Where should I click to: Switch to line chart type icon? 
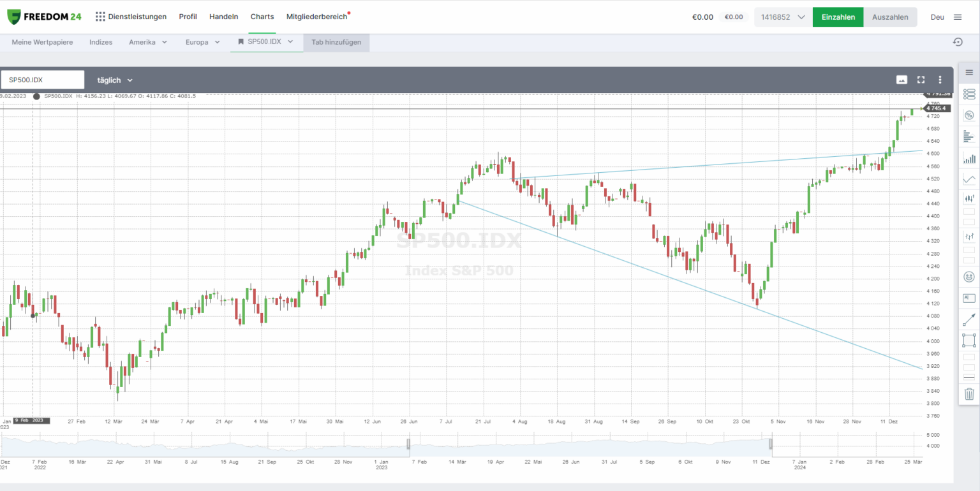[x=969, y=179]
